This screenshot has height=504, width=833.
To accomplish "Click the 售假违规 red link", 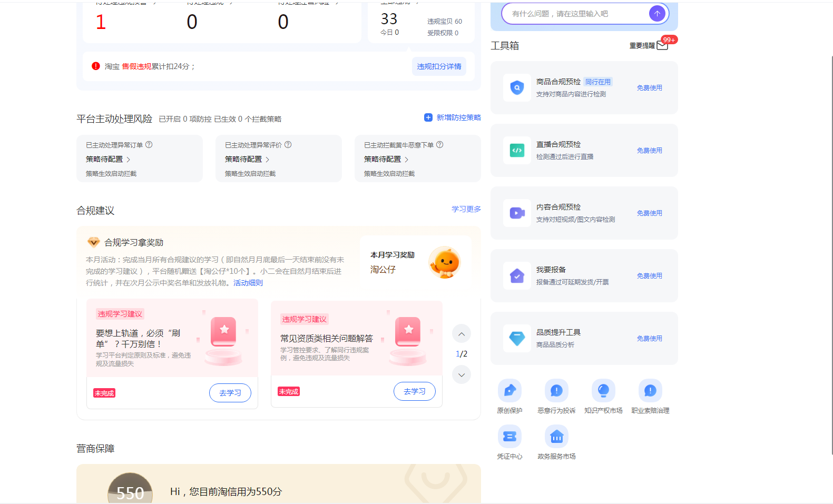I will [x=137, y=66].
